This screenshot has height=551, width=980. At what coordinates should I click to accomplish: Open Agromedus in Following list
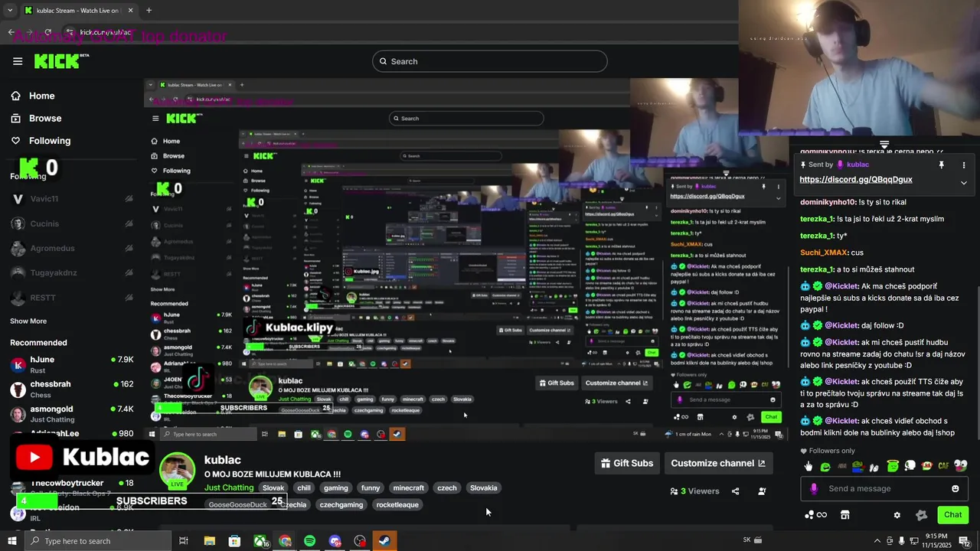pyautogui.click(x=72, y=249)
